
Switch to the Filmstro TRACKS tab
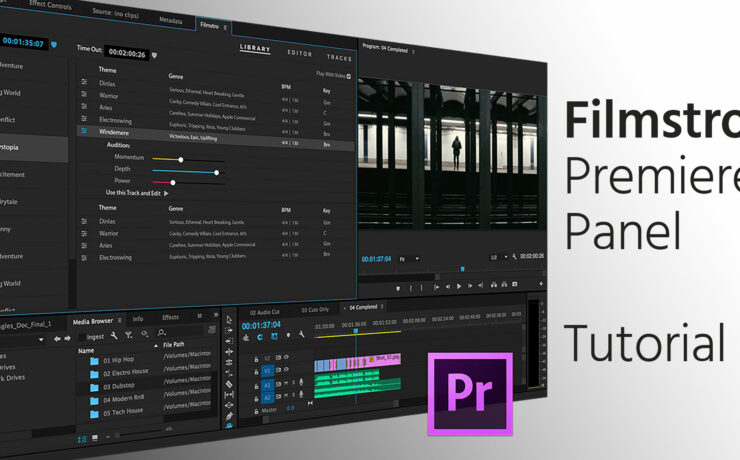click(339, 58)
